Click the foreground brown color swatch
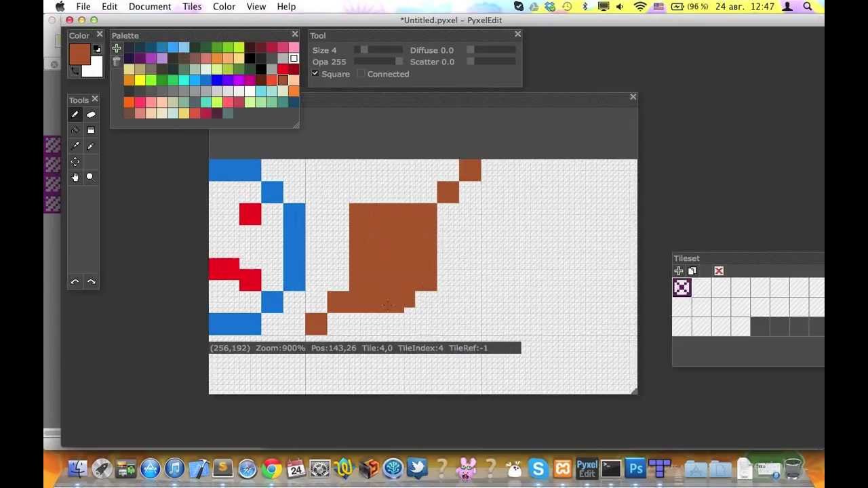868x488 pixels. [x=79, y=54]
